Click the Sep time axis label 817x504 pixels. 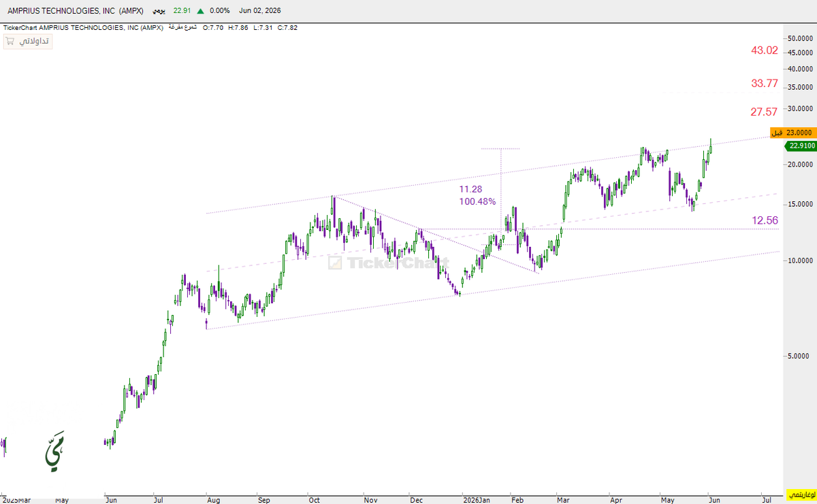point(265,500)
